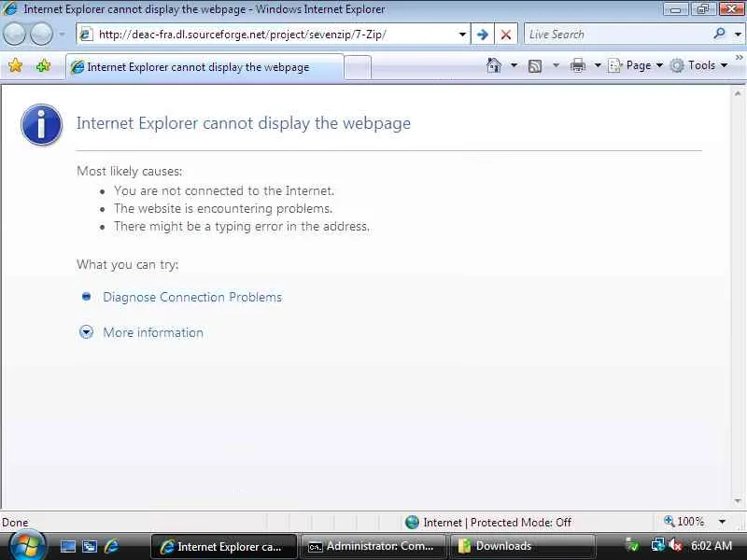Click the tray icon with the green checkmark
Viewport: 747px width, 560px height.
click(633, 545)
